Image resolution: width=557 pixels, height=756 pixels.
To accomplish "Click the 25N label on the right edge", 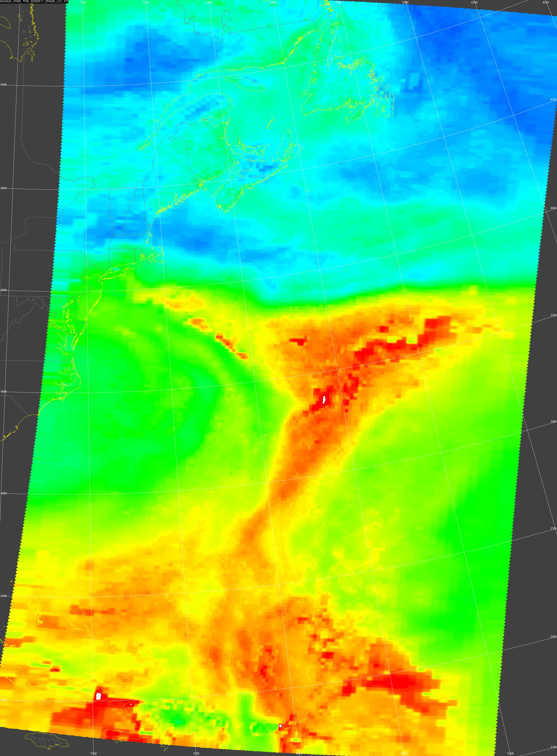I will coord(553,528).
